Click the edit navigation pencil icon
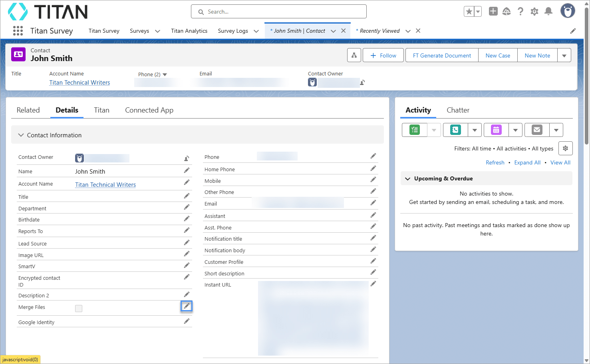Screen dimensions: 590x364 point(573,31)
